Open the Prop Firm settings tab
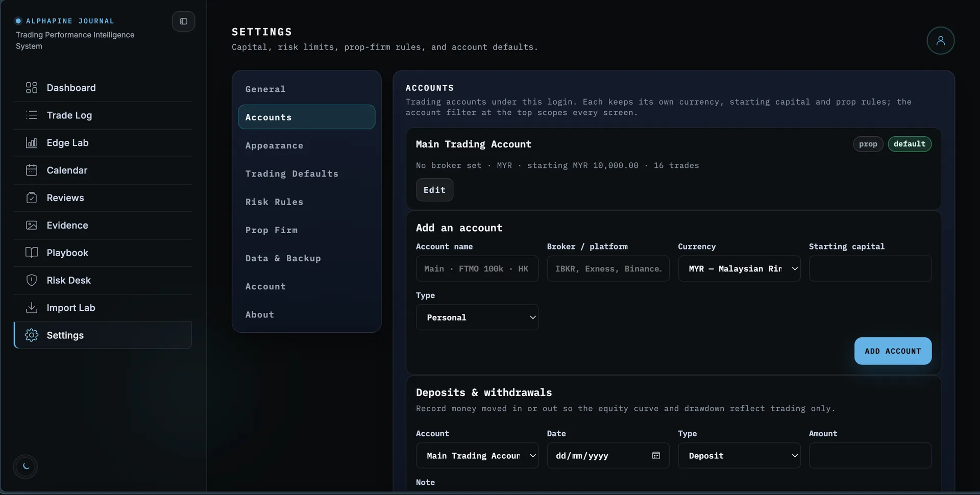Viewport: 980px width, 495px height. pyautogui.click(x=306, y=230)
